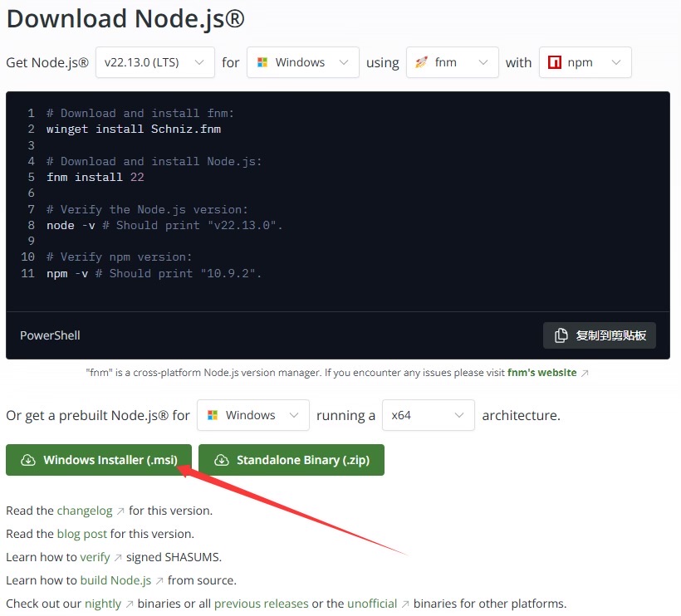Open the npm package manager dropdown

(585, 62)
